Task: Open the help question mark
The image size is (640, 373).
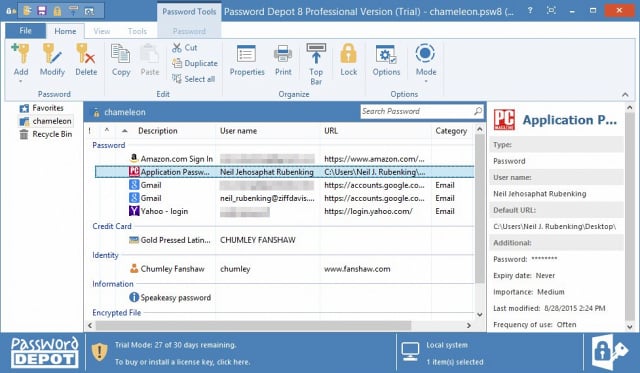Action: coord(530,11)
